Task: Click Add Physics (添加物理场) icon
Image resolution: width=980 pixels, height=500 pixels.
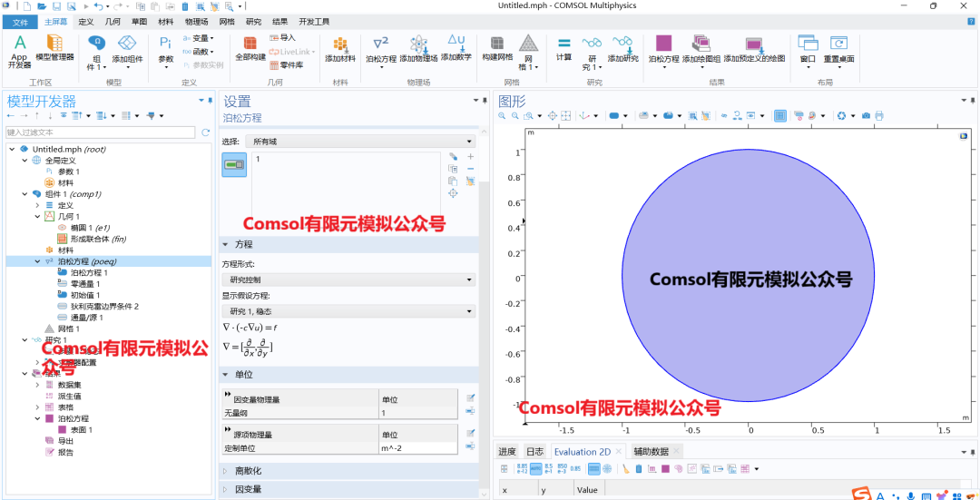Action: coord(418,49)
